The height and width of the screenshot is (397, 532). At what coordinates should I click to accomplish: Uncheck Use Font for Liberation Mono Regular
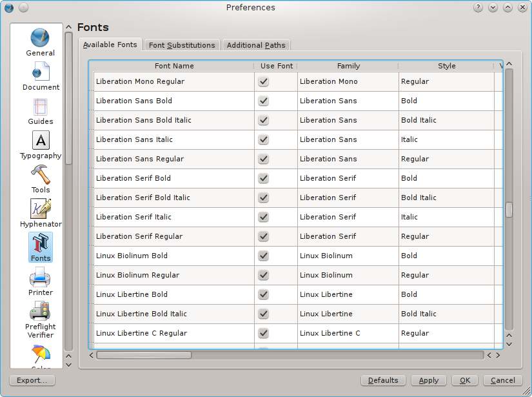click(x=263, y=81)
